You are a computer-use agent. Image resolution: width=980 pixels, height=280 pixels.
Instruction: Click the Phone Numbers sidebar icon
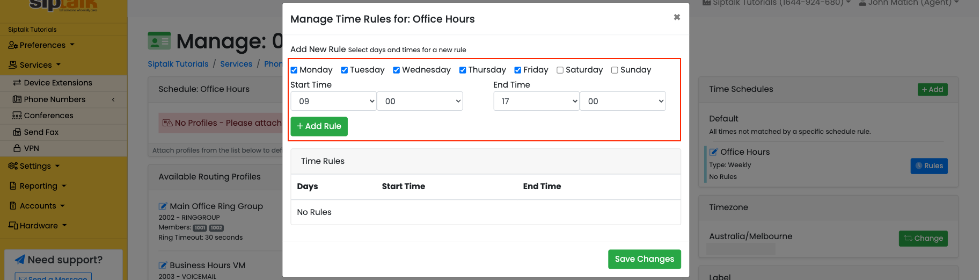17,99
